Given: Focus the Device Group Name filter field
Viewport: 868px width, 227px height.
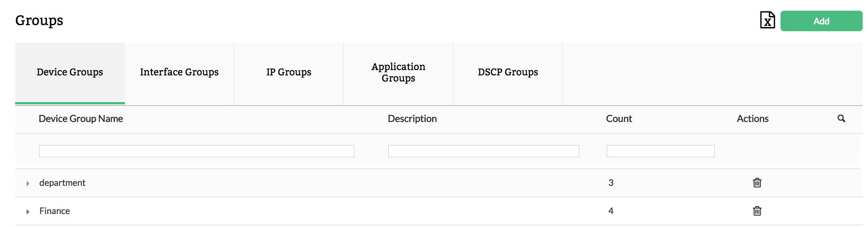Looking at the screenshot, I should (196, 151).
